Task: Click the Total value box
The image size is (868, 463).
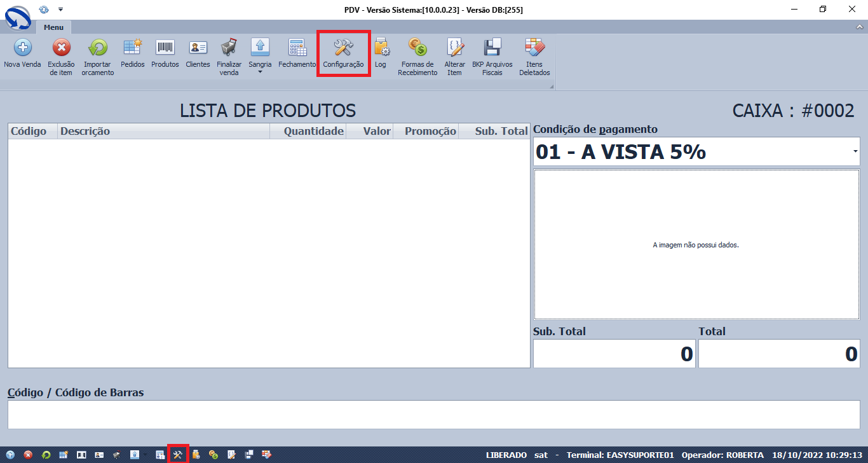Action: coord(779,354)
